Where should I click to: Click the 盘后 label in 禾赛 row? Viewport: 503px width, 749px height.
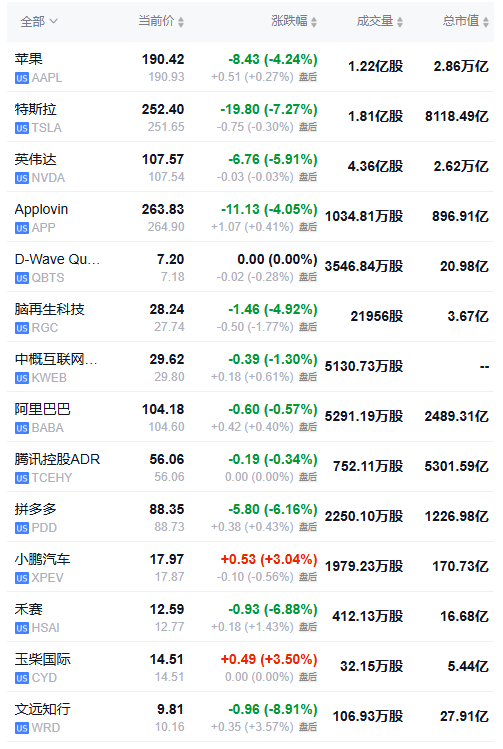pyautogui.click(x=308, y=627)
